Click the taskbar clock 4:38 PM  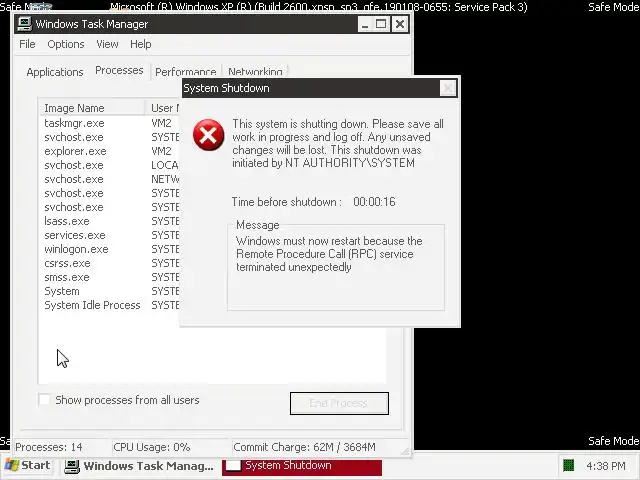pos(606,466)
